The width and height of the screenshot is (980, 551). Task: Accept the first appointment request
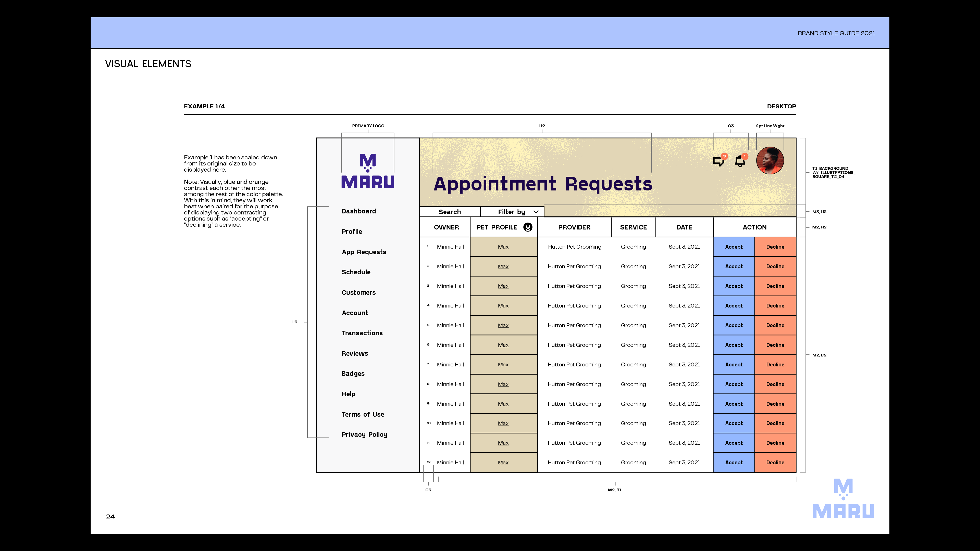tap(734, 247)
